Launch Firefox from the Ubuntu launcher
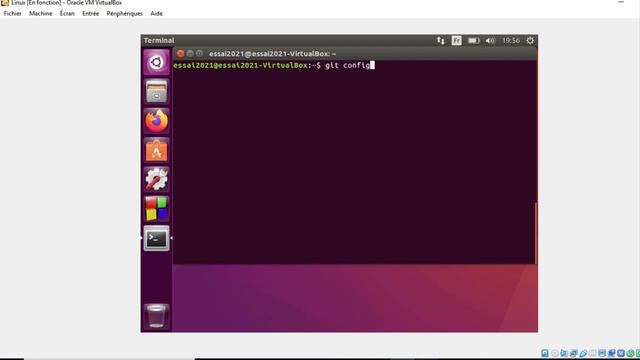 (156, 121)
